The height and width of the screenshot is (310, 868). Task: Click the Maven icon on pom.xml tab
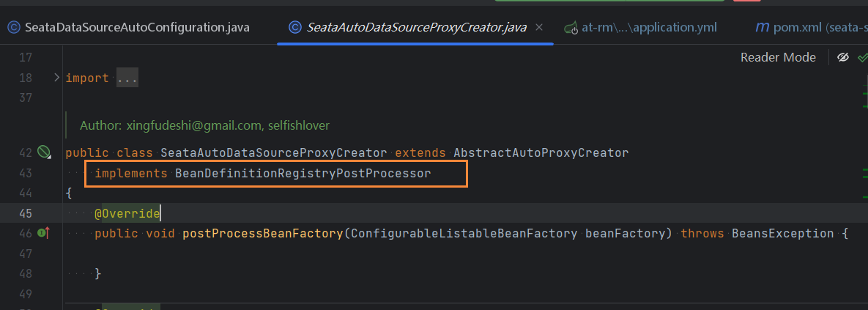click(x=762, y=28)
